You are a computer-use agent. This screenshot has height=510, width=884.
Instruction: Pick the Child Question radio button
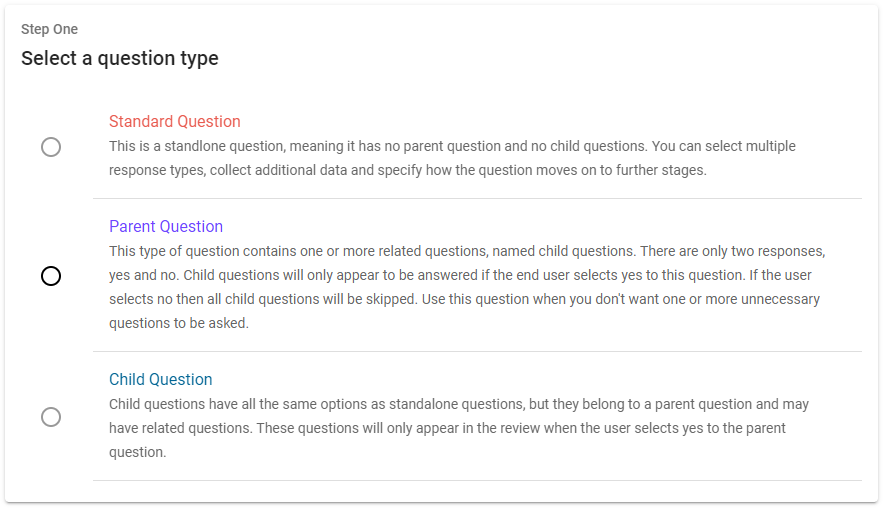click(51, 417)
